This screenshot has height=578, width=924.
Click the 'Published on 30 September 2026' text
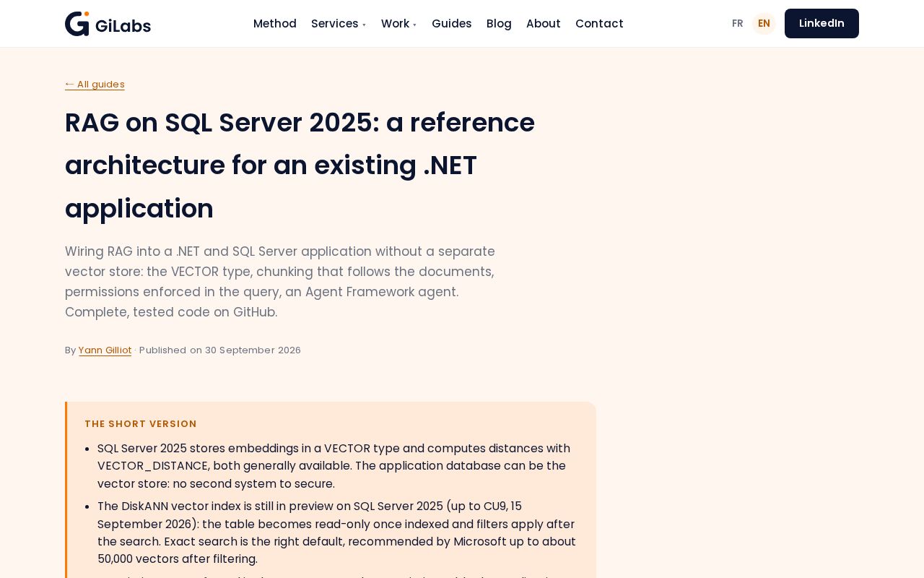coord(220,350)
